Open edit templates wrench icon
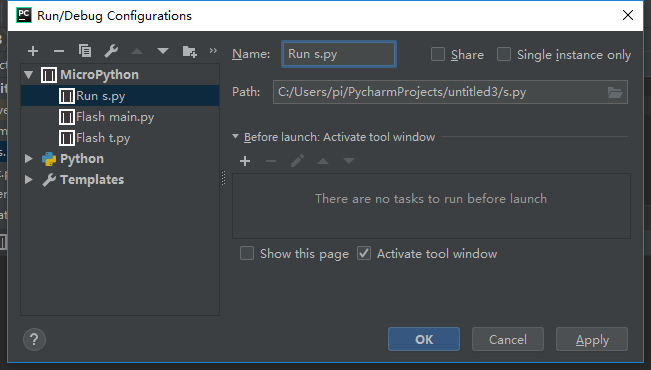Viewport: 651px width, 370px height. pyautogui.click(x=111, y=51)
